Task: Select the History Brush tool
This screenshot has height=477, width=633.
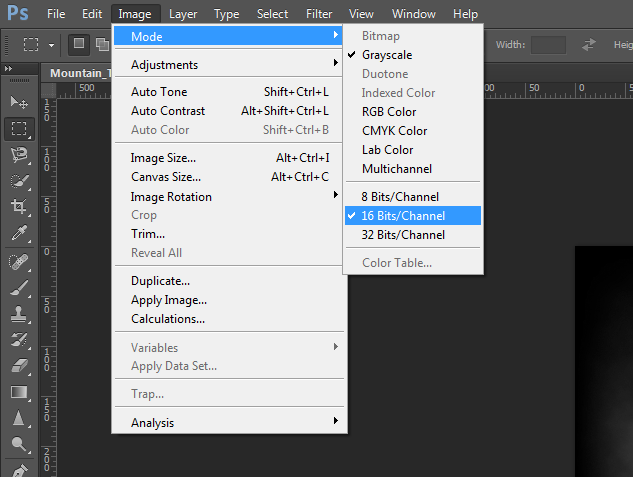Action: pos(19,340)
